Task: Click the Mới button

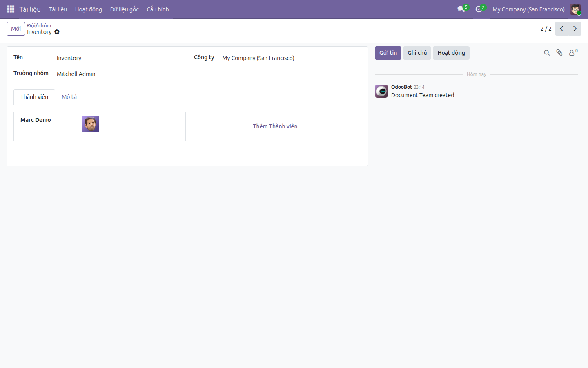Action: 16,29
